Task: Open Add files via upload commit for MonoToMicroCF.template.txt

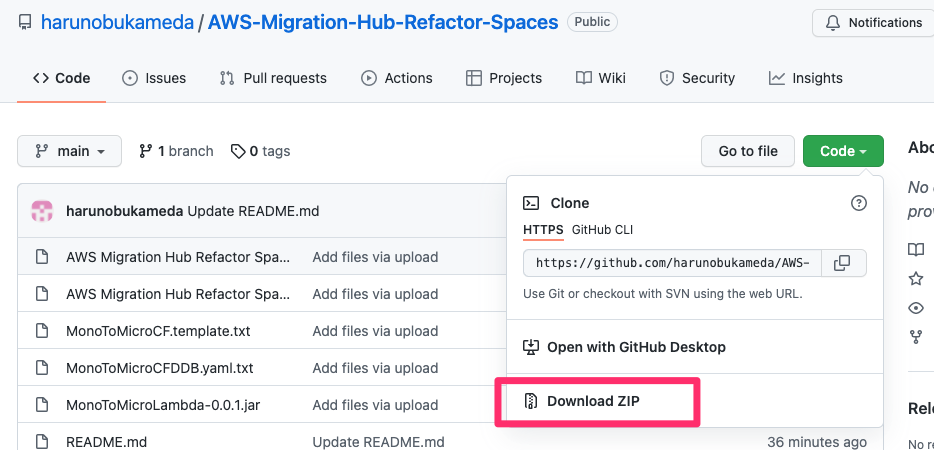Action: [375, 331]
